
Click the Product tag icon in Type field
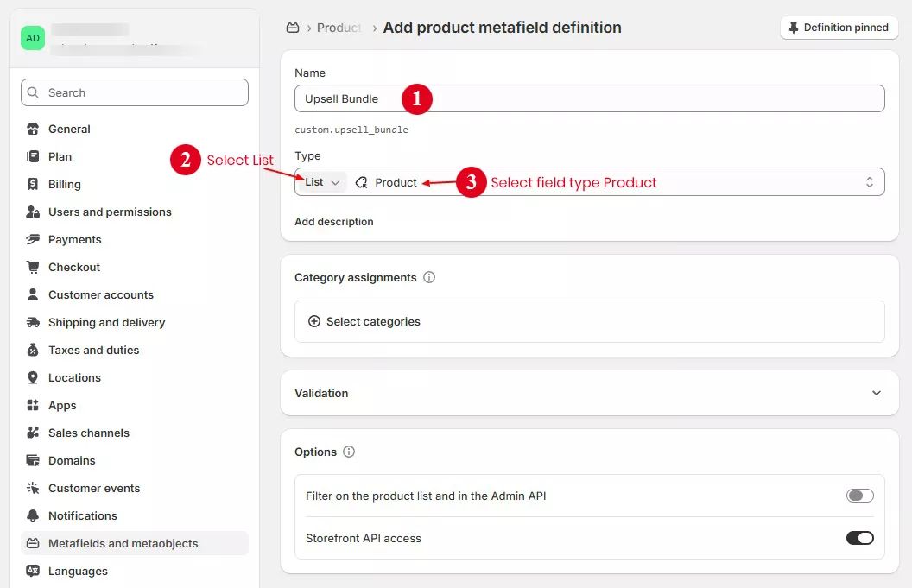coord(362,182)
